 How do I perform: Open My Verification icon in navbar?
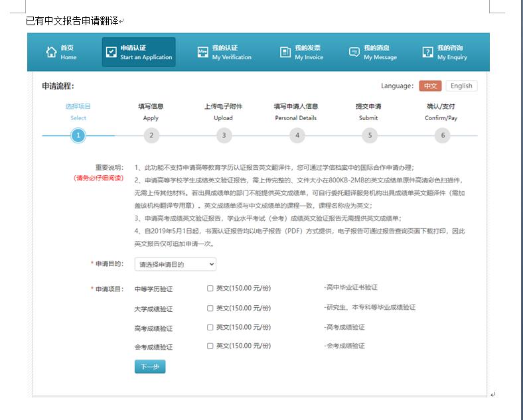point(203,52)
